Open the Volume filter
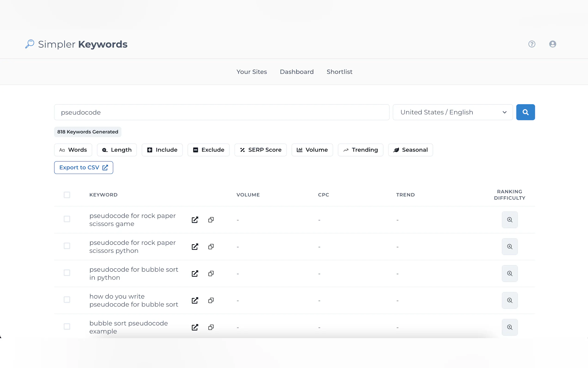 (x=312, y=150)
